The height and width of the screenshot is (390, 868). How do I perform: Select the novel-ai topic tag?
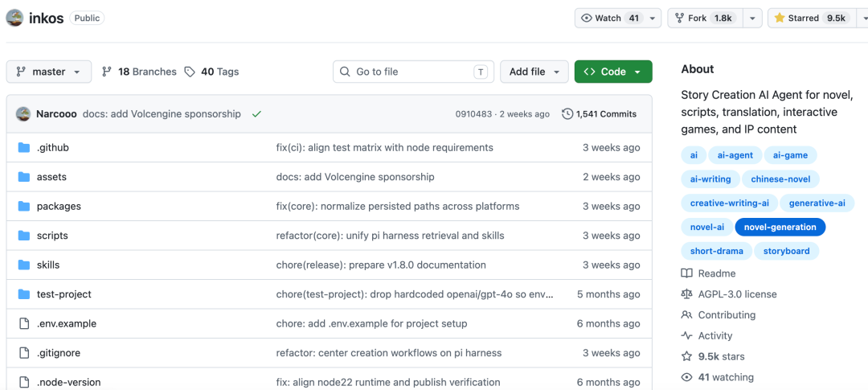pos(707,227)
